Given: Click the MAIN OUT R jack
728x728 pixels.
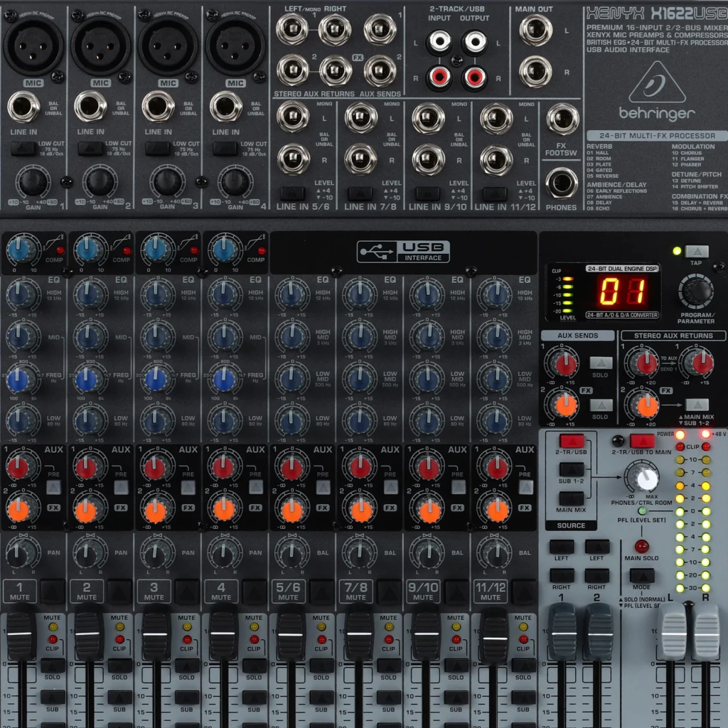Looking at the screenshot, I should 535,72.
